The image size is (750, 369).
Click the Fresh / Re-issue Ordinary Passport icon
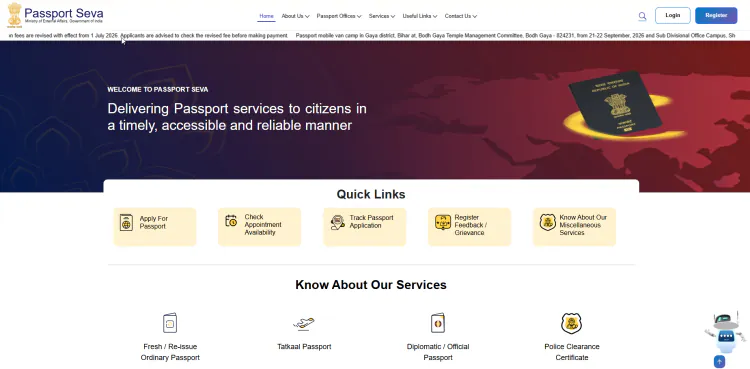(x=170, y=323)
